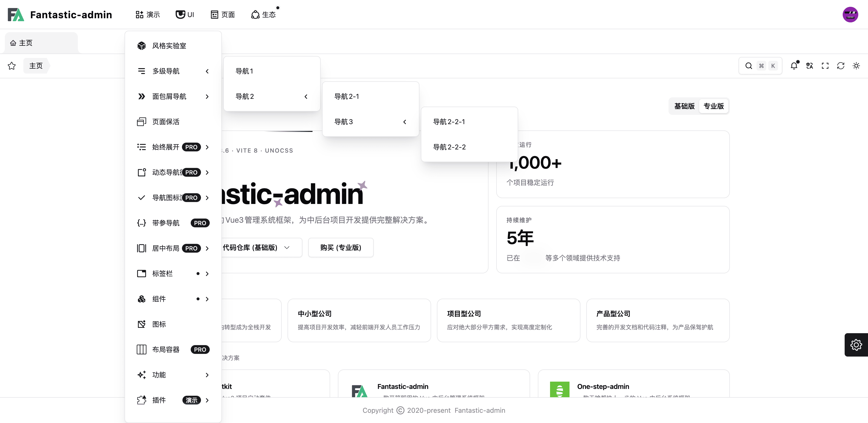Click the favorites star icon
This screenshot has height=423, width=868.
(x=12, y=66)
